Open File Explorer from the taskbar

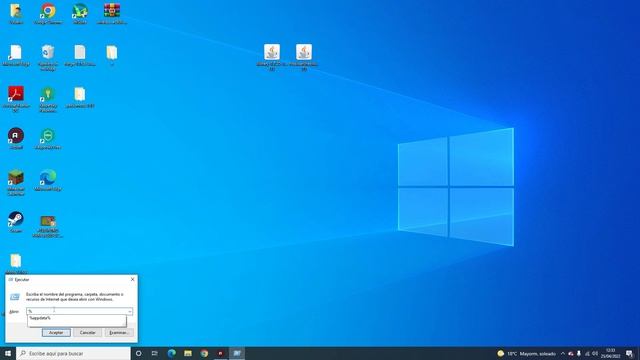tap(188, 353)
